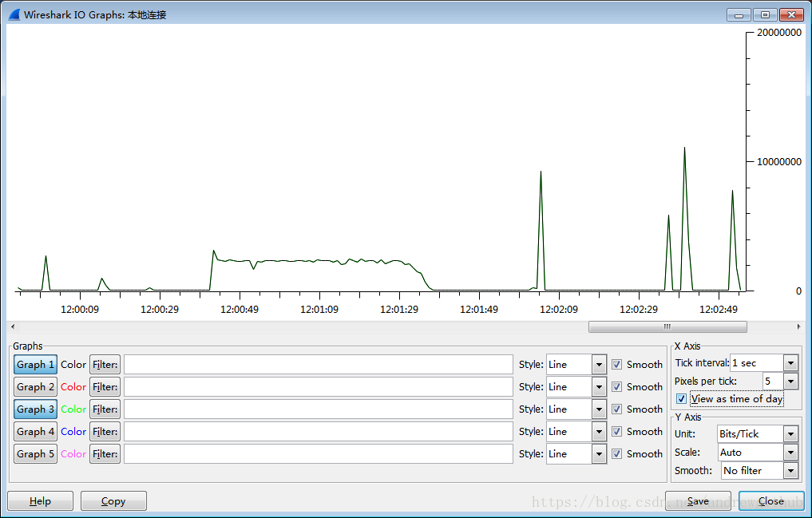This screenshot has height=518, width=812.
Task: Close the IO Graphs dialog
Action: tap(771, 501)
